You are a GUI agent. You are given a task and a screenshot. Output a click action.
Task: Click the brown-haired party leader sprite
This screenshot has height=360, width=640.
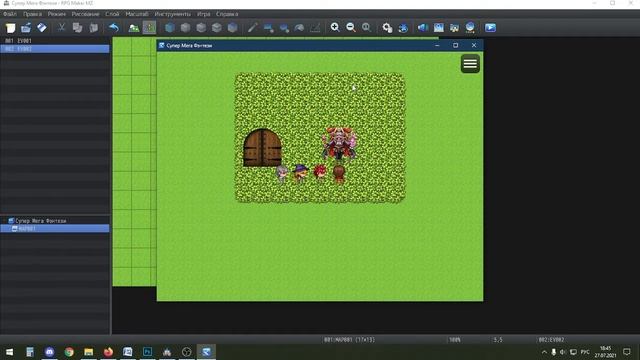[339, 173]
